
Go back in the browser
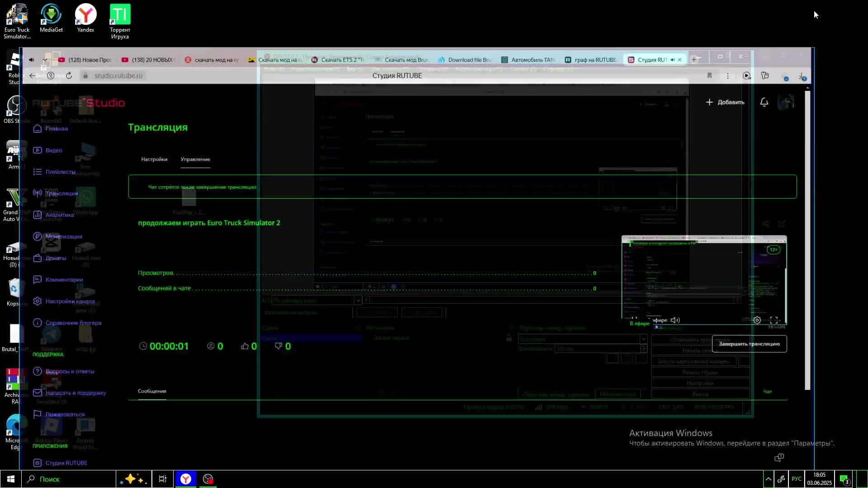[32, 75]
